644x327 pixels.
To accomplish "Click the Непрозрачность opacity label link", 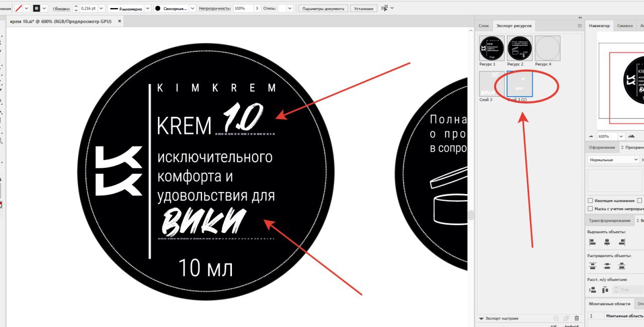I will (x=215, y=9).
